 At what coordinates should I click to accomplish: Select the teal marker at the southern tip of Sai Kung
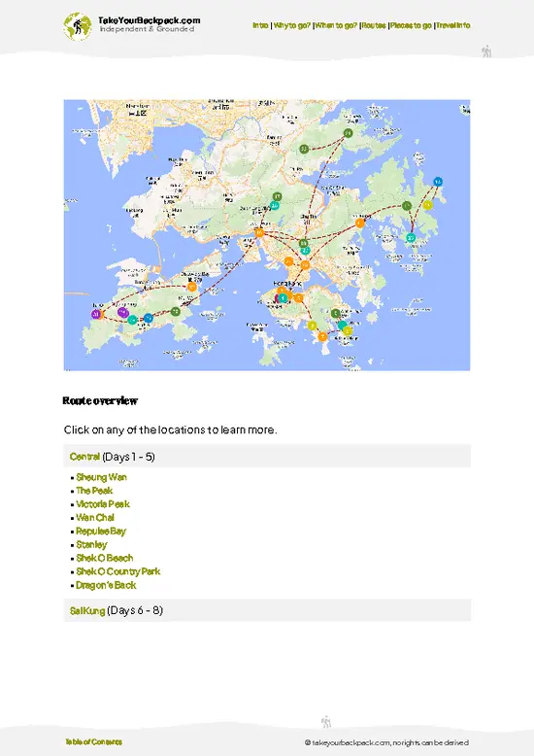pyautogui.click(x=411, y=238)
